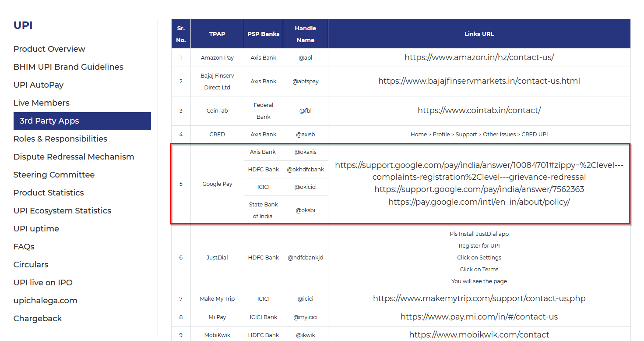This screenshot has width=644, height=341.
Task: Click the @fbl handle
Action: 306,111
